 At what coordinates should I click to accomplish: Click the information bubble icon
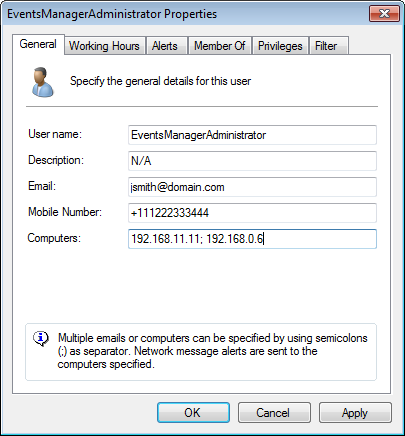click(41, 338)
